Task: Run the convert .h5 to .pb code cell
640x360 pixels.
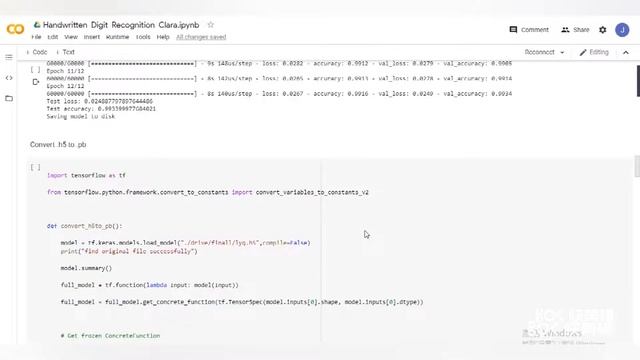Action: [x=36, y=167]
